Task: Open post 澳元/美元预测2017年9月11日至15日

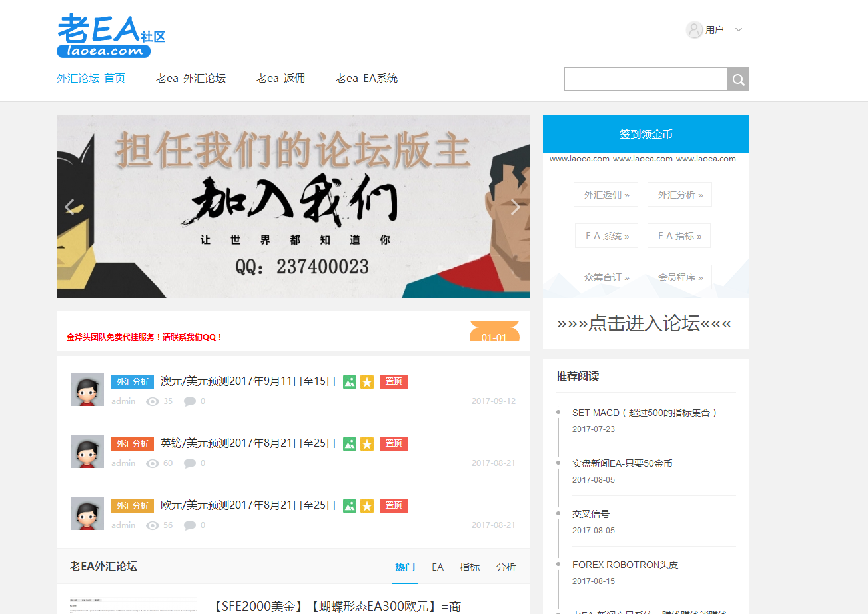Action: 248,381
